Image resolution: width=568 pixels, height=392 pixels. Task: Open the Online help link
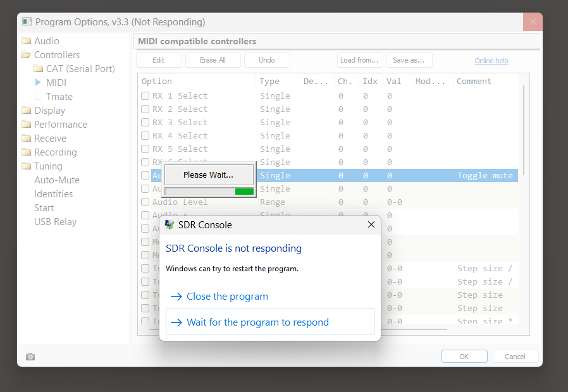coord(491,61)
